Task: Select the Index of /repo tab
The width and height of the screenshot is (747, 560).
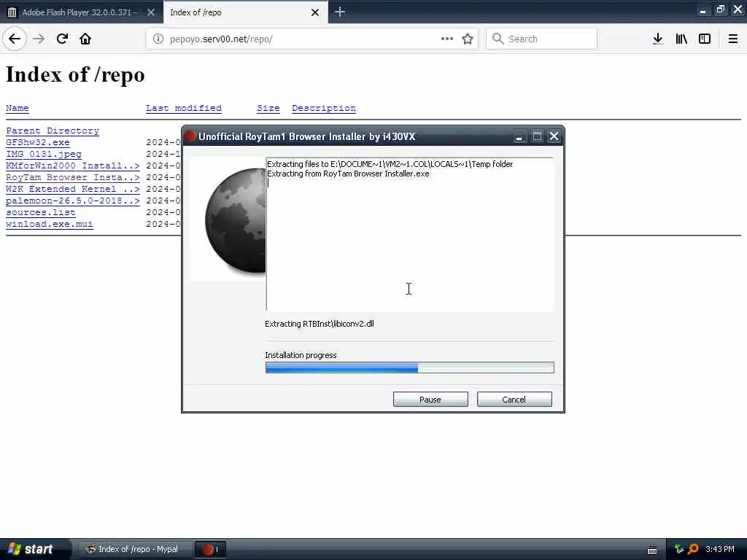Action: point(239,12)
